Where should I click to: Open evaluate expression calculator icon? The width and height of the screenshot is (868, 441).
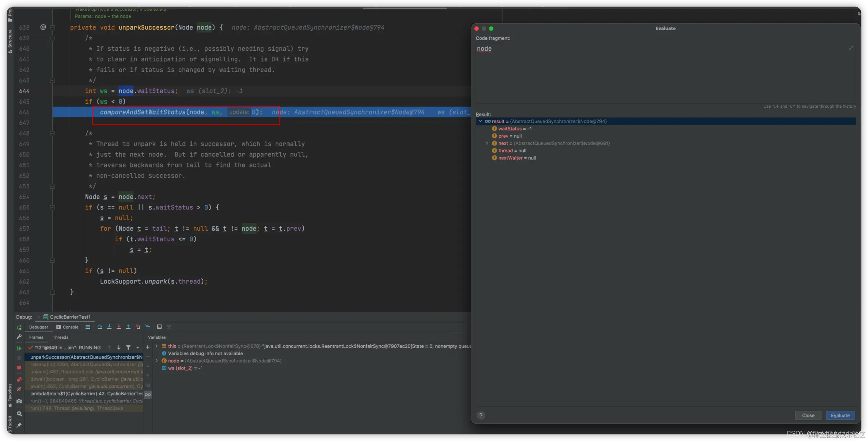pyautogui.click(x=159, y=327)
